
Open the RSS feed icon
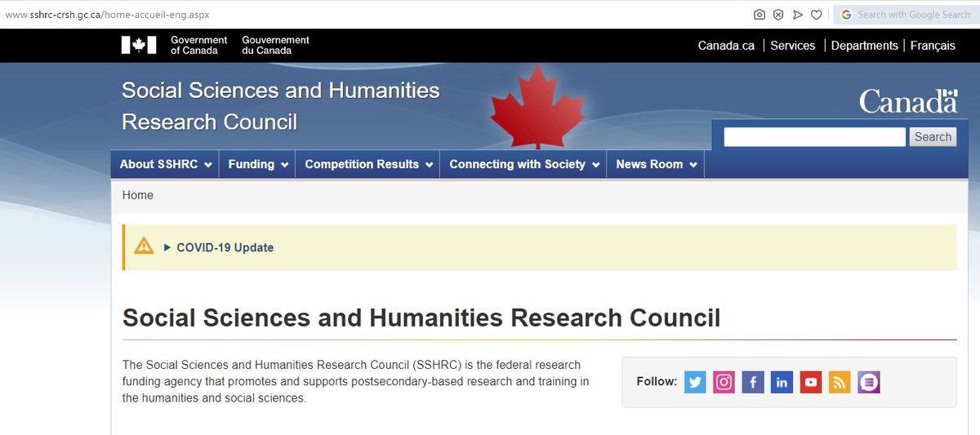point(840,382)
